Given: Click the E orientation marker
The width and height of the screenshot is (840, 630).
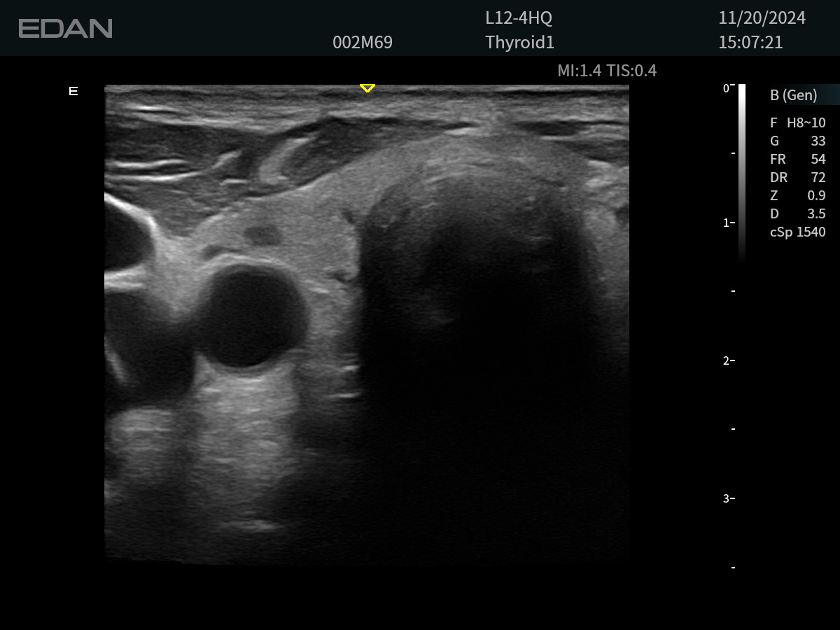Looking at the screenshot, I should pyautogui.click(x=73, y=91).
